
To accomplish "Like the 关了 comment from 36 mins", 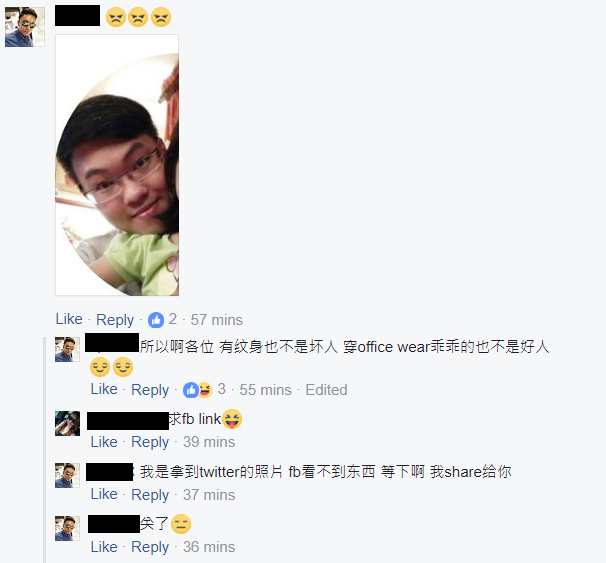I will coord(104,547).
